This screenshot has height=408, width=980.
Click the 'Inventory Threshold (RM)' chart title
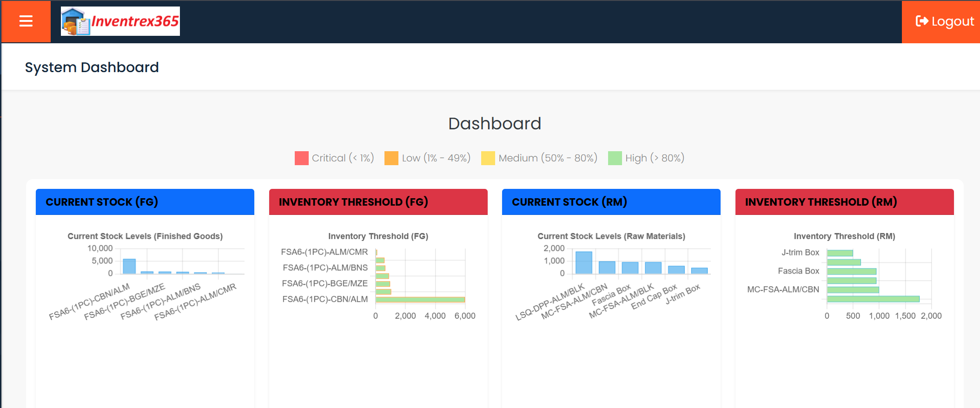[845, 236]
